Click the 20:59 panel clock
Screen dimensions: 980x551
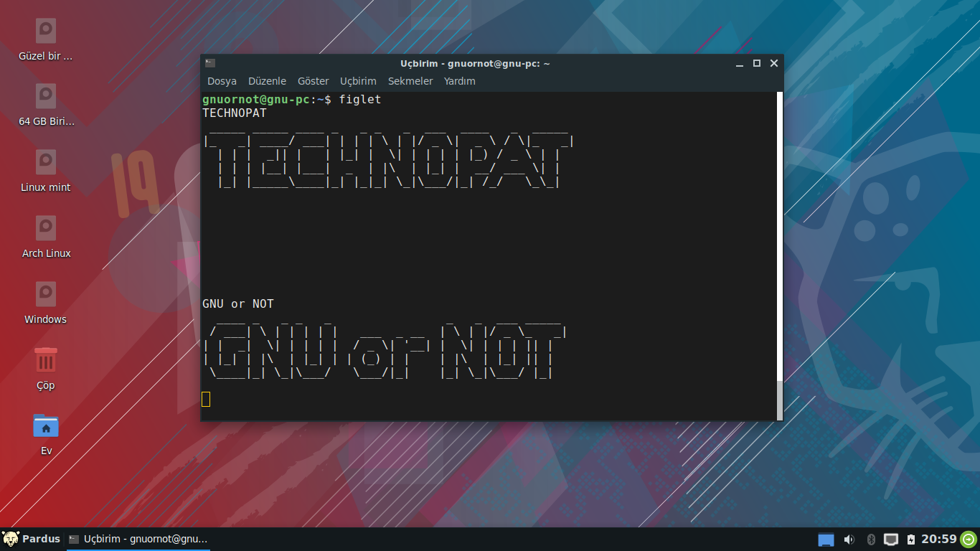coord(939,539)
